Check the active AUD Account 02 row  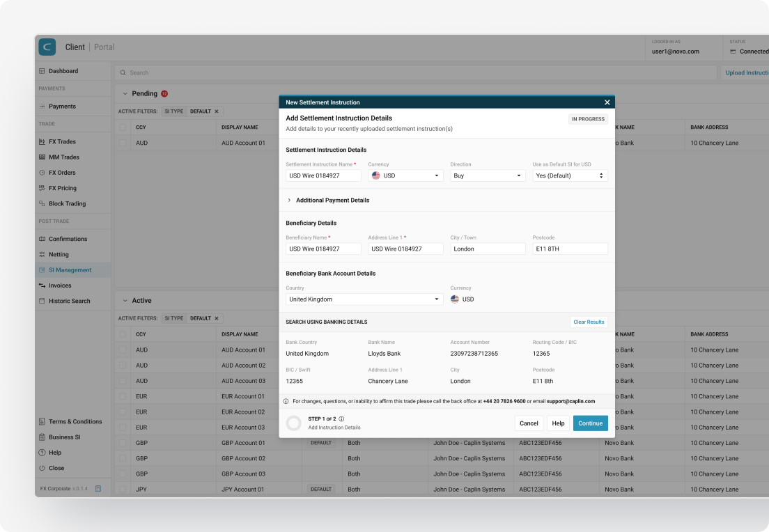tap(123, 366)
